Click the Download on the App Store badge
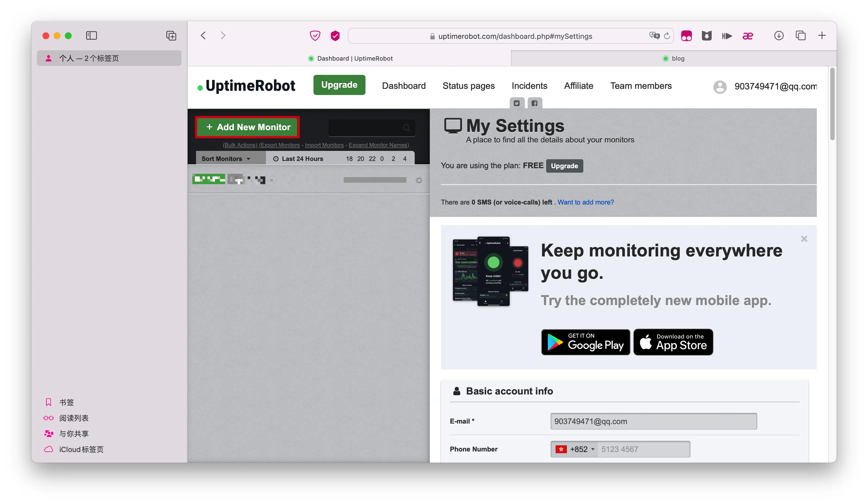 pos(673,342)
